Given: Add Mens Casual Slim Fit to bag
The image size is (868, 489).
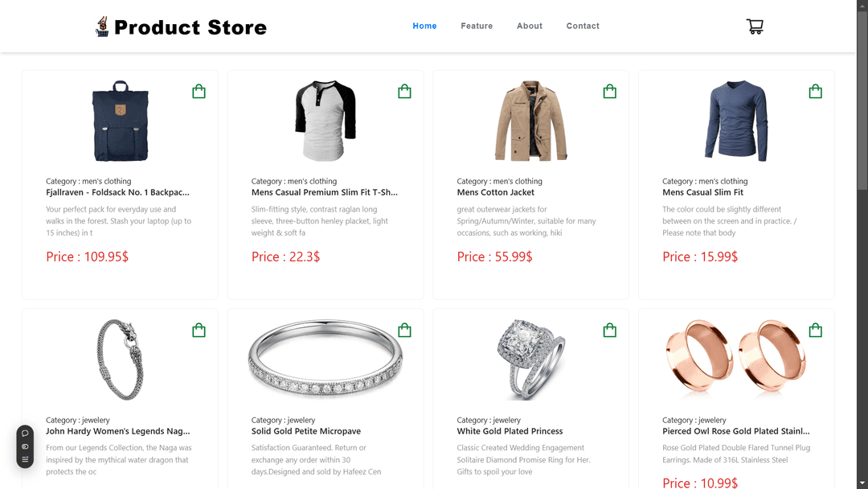Looking at the screenshot, I should click(816, 92).
